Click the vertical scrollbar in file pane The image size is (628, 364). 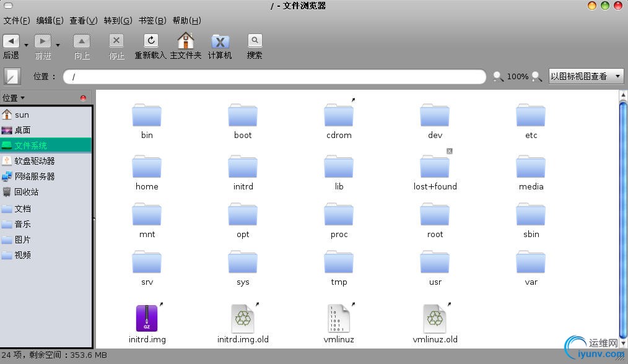pos(623,217)
